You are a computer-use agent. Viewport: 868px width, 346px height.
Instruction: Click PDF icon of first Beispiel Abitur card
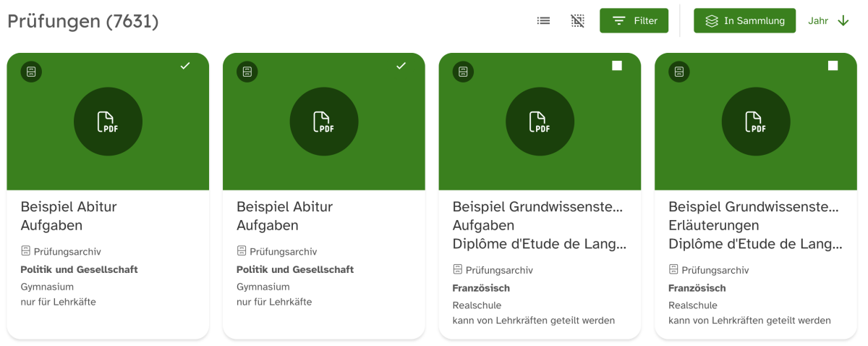pyautogui.click(x=108, y=122)
